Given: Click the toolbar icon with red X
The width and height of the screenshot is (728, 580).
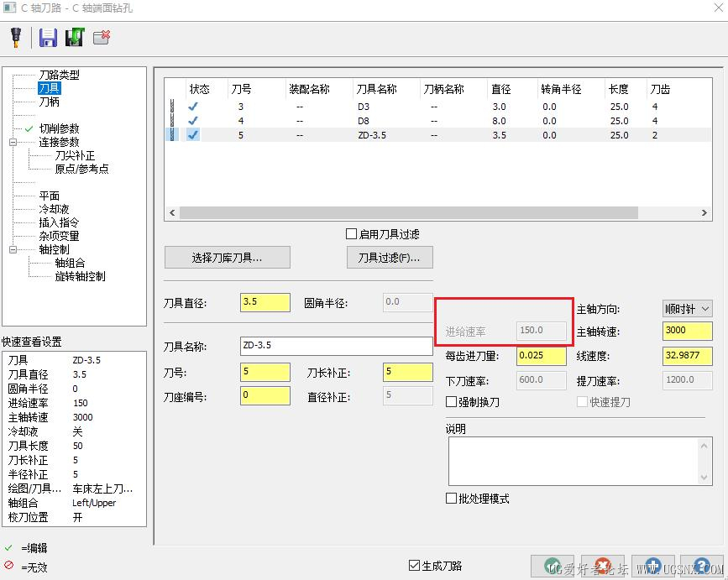Looking at the screenshot, I should point(102,37).
